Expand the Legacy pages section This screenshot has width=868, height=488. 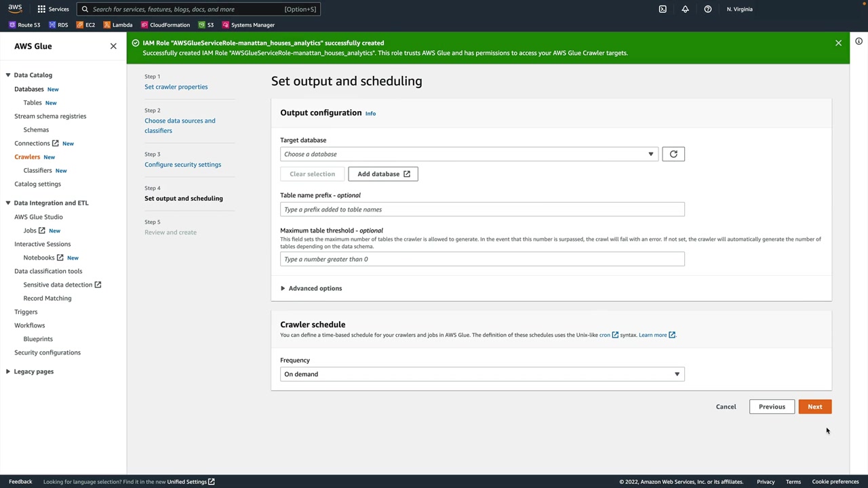click(8, 371)
